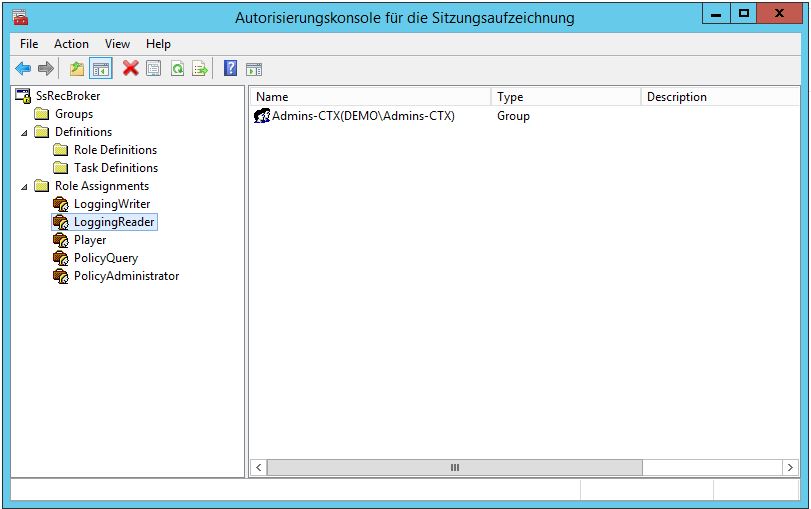Viewport: 811px width, 509px height.
Task: Click the SsRecBroker root node icon
Action: pyautogui.click(x=23, y=96)
